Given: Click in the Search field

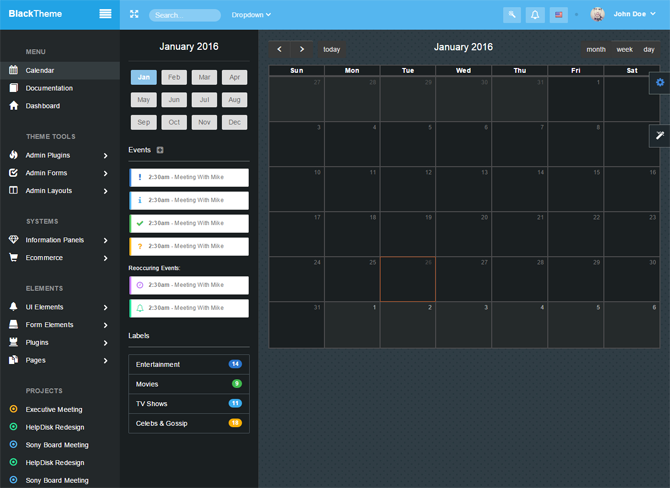Looking at the screenshot, I should (185, 15).
